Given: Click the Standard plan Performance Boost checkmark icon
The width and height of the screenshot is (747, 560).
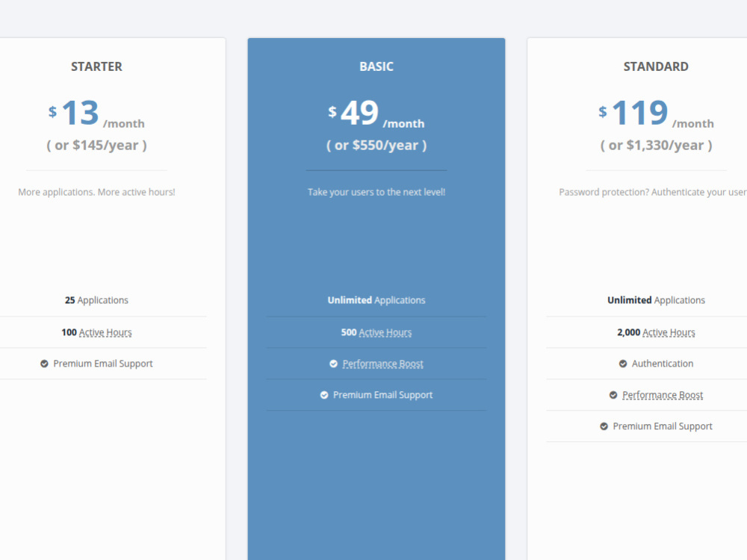Looking at the screenshot, I should (x=613, y=395).
